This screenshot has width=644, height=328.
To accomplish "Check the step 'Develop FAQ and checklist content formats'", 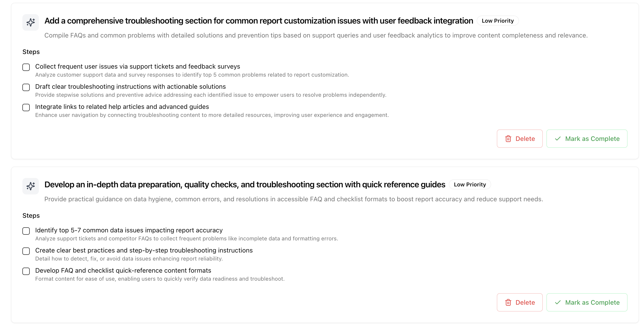I will coord(26,271).
